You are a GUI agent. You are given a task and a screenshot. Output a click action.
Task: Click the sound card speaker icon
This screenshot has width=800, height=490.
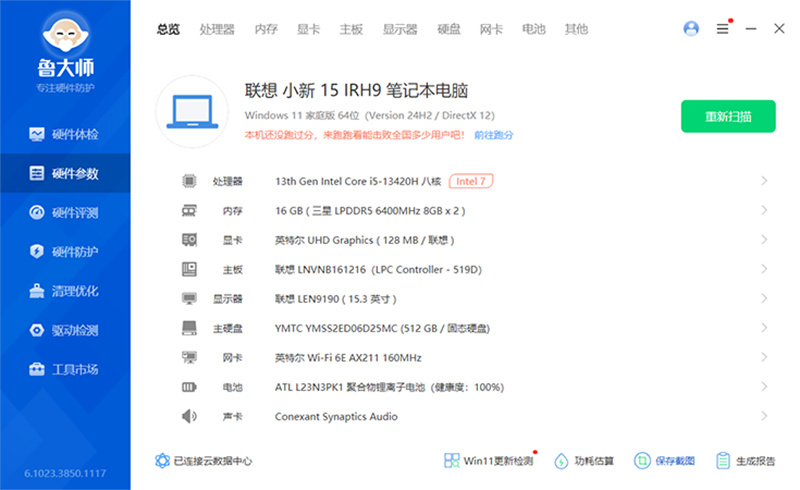pyautogui.click(x=189, y=416)
